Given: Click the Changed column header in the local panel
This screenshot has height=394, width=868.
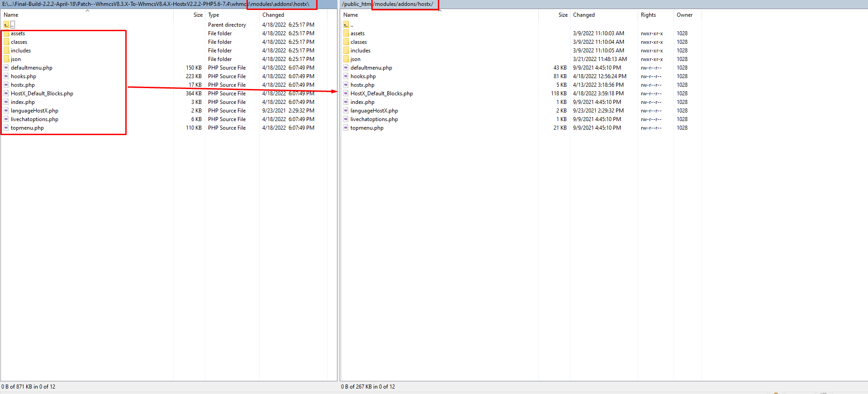Looking at the screenshot, I should point(273,15).
